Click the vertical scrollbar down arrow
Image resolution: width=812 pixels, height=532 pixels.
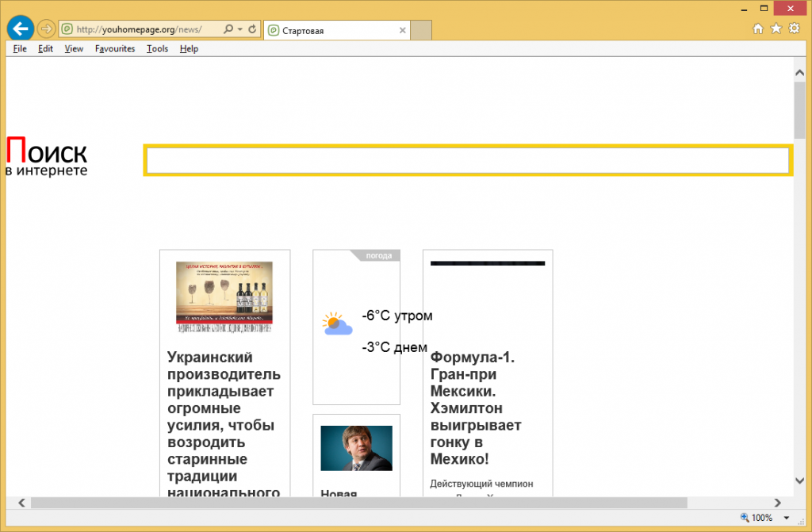[799, 480]
